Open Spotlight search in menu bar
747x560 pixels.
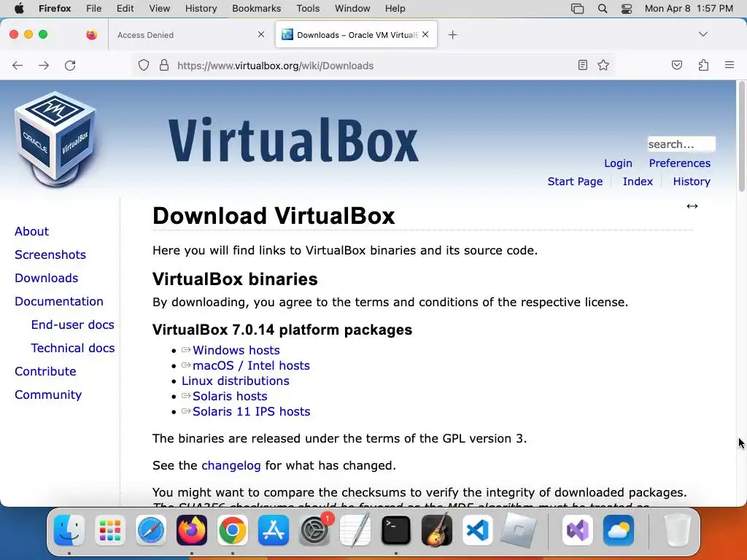(602, 9)
